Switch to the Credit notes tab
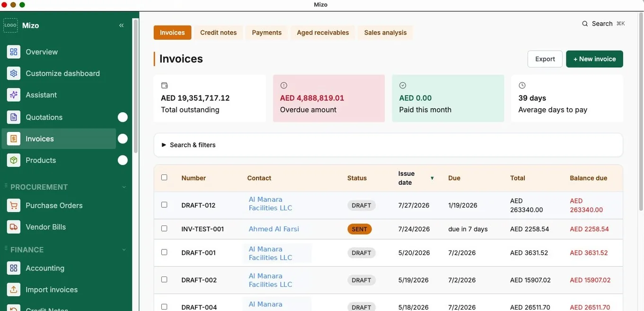Screen dimensions: 644x311 [218, 33]
